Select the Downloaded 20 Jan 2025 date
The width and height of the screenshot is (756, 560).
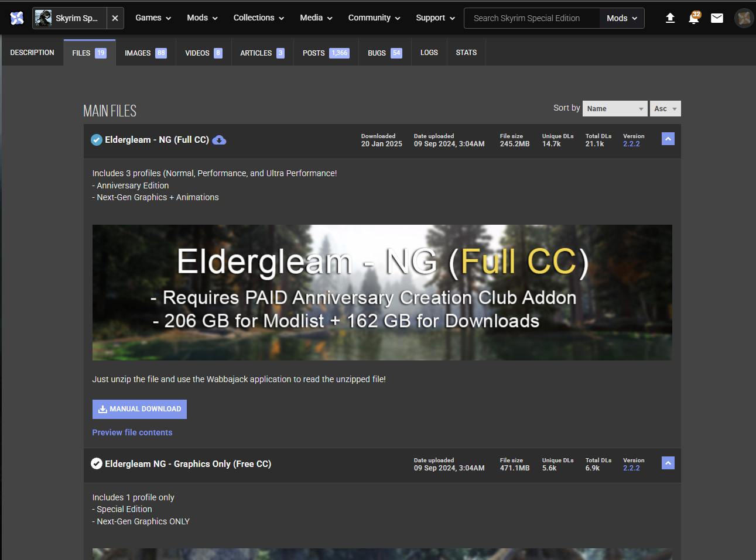coord(382,144)
